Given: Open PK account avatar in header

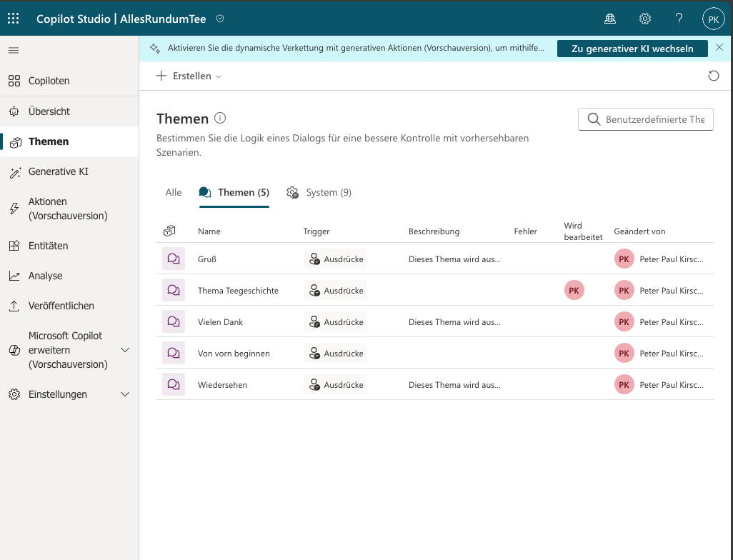Looking at the screenshot, I should tap(714, 19).
